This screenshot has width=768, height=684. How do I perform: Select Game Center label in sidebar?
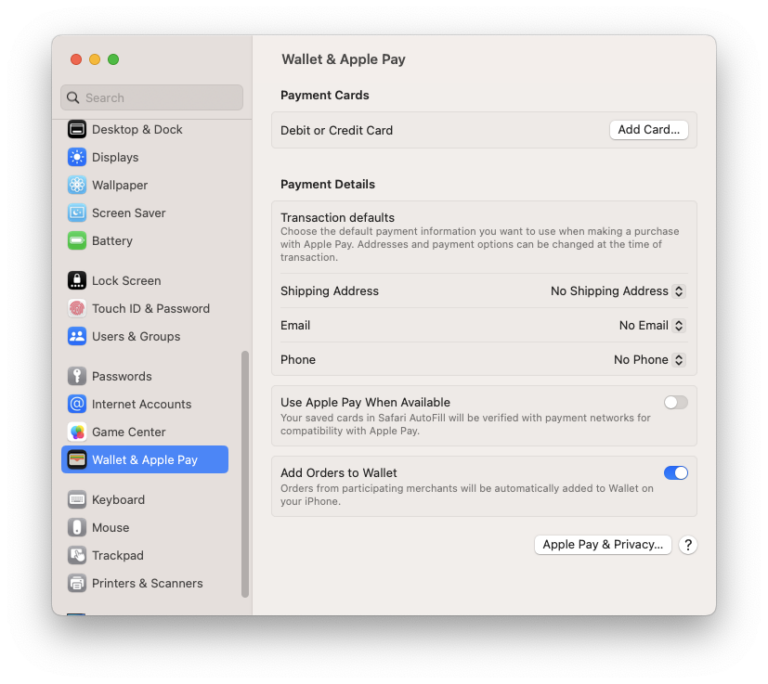[x=129, y=432]
